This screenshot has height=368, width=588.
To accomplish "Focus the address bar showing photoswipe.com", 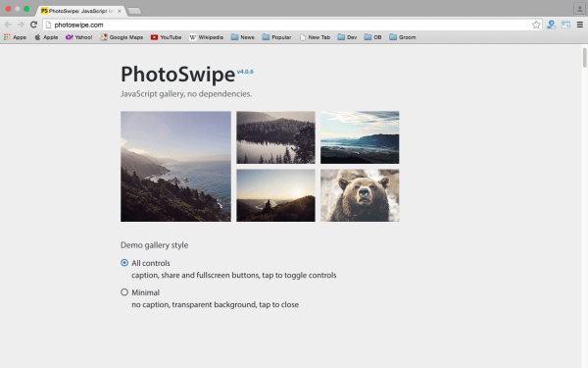I will coord(292,25).
